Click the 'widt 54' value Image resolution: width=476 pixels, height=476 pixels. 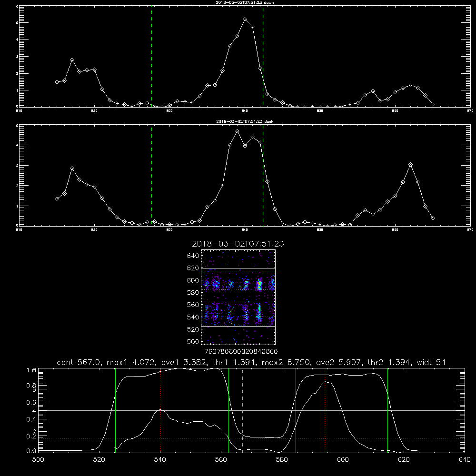pos(431,362)
